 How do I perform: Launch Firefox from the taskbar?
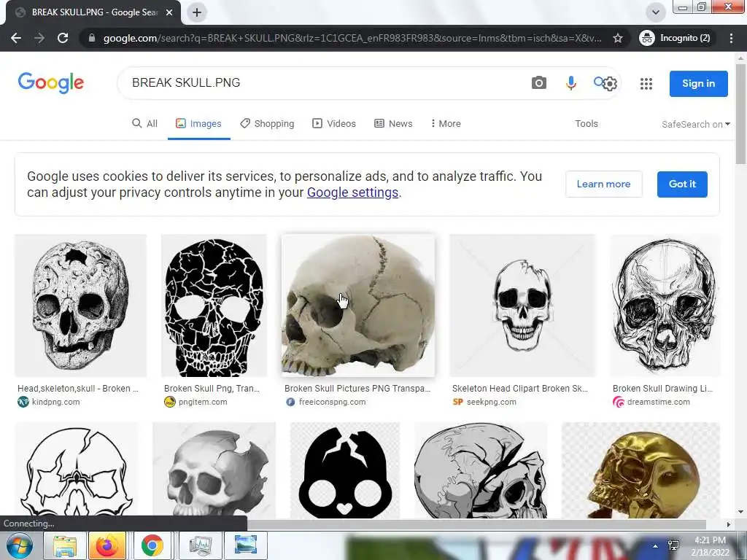pos(107,545)
